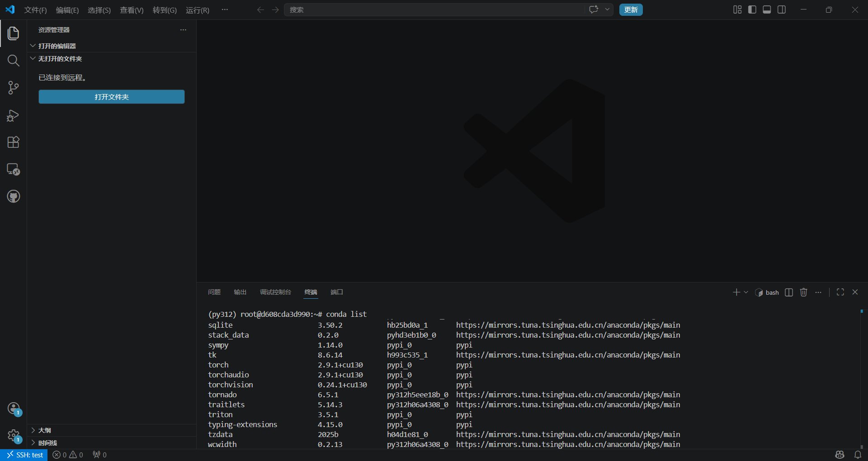868x461 pixels.
Task: Click the 搜索 command center field
Action: click(434, 9)
